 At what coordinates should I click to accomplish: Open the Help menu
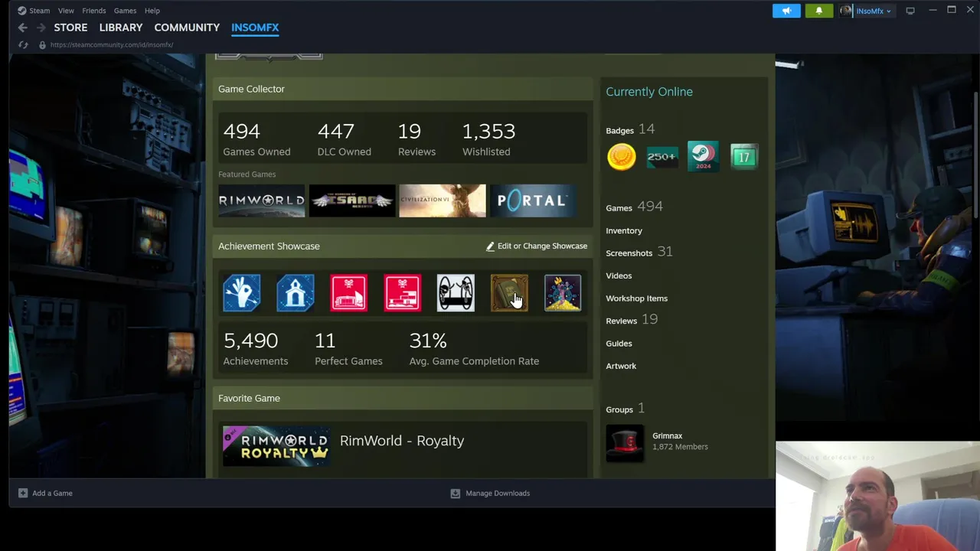pos(152,11)
